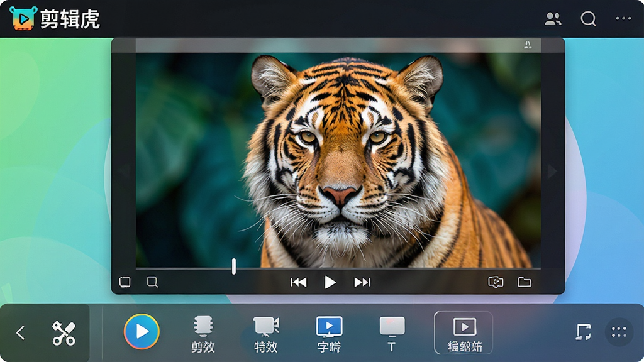The width and height of the screenshot is (644, 362).
Task: Open the 字幕 subtitle tool
Action: [329, 334]
